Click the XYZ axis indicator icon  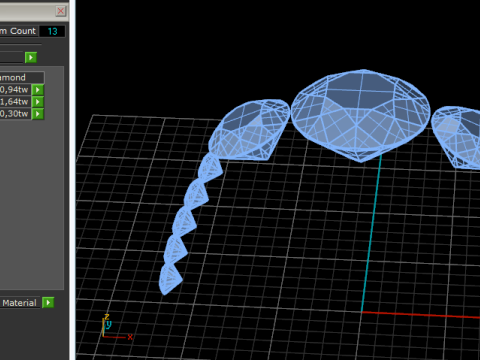(117, 327)
